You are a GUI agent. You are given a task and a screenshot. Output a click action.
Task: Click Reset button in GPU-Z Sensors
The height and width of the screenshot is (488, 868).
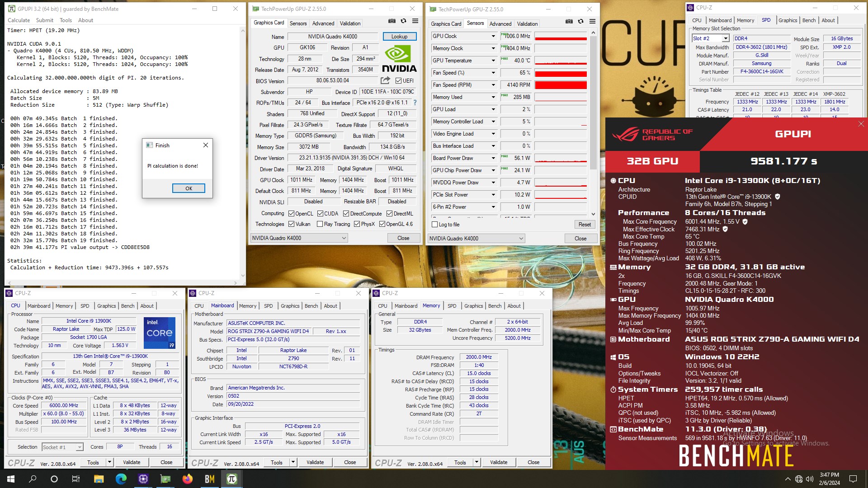[585, 225]
